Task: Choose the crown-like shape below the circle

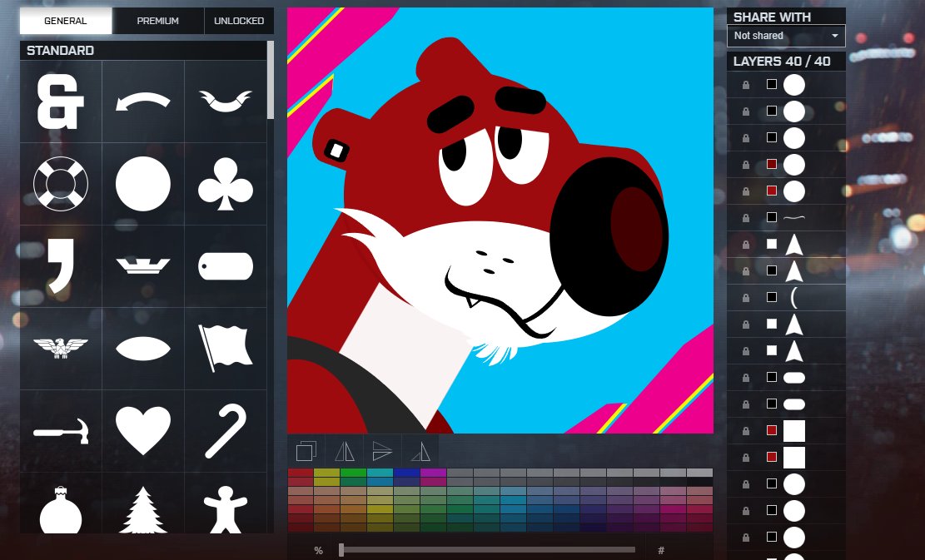Action: coord(142,265)
